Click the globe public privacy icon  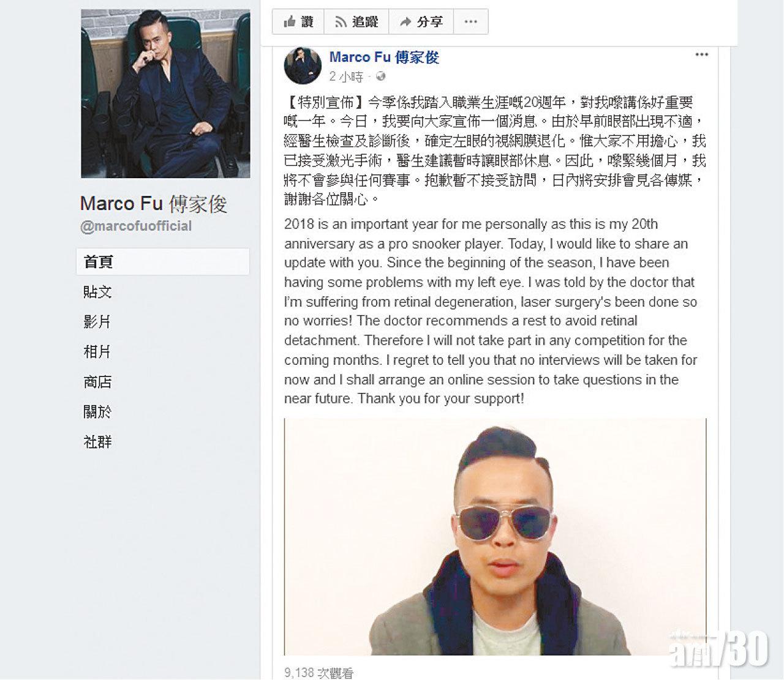tap(381, 77)
